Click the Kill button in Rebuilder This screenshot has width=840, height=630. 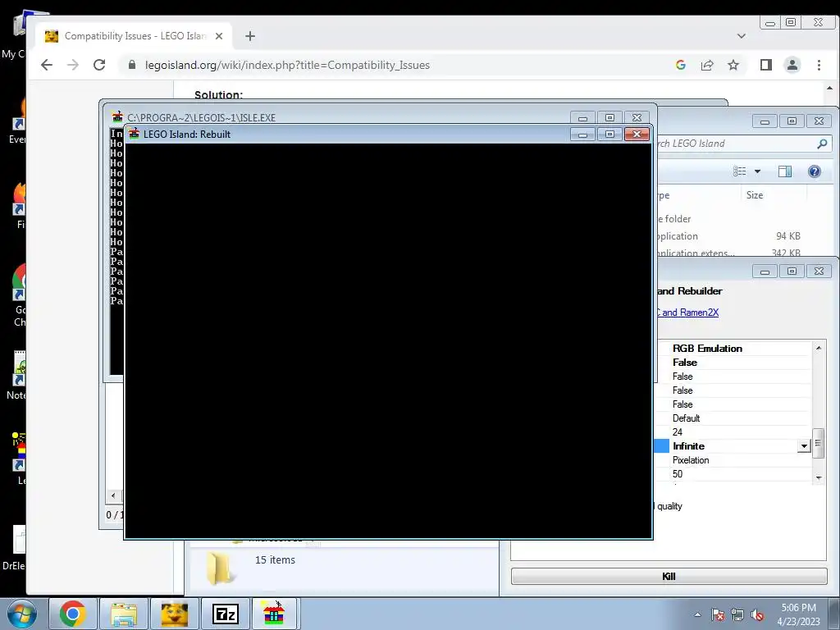[669, 577]
